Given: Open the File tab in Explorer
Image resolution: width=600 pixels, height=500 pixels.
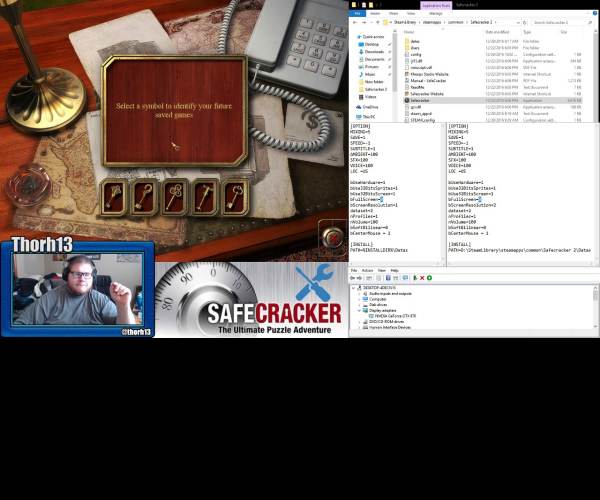Looking at the screenshot, I should pyautogui.click(x=357, y=13).
